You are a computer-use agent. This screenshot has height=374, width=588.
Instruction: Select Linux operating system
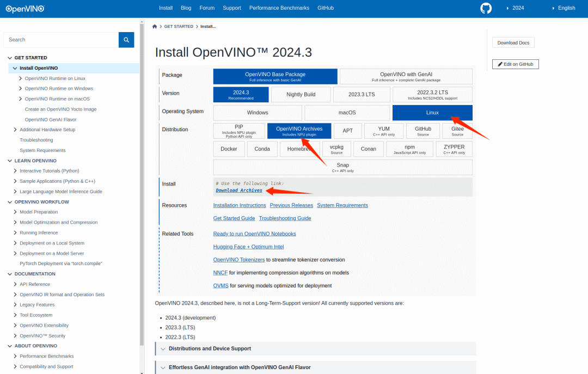pos(432,113)
